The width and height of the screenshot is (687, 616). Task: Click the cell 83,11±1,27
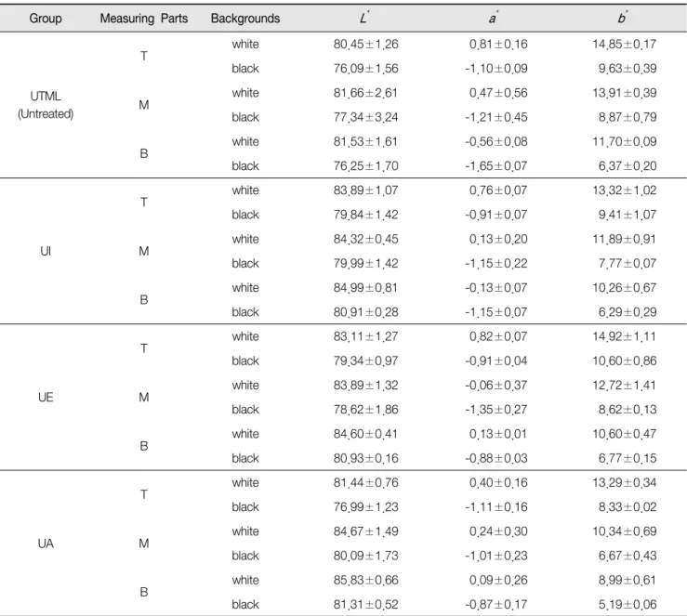pyautogui.click(x=366, y=336)
